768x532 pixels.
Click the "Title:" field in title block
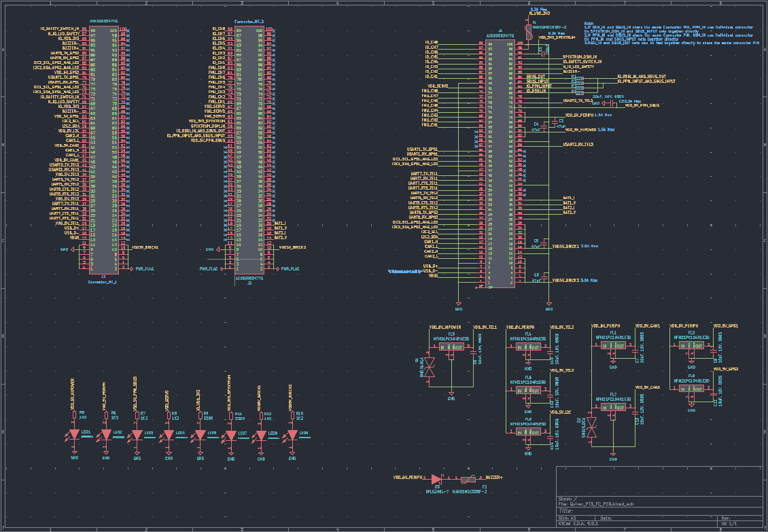pos(565,511)
